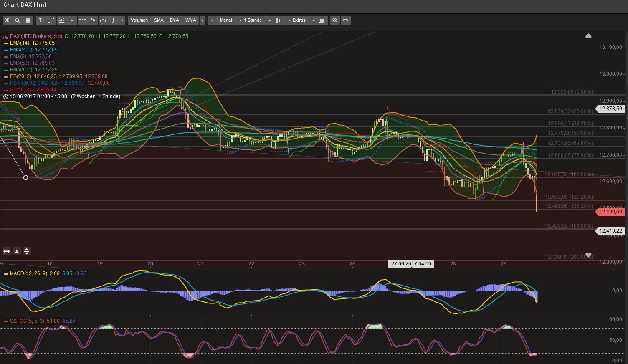Image resolution: width=628 pixels, height=364 pixels.
Task: Select the T+ text annotation tool
Action: point(41,20)
